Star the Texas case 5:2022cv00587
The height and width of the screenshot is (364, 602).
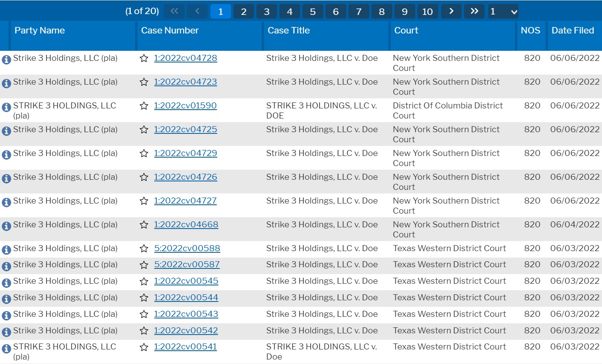pyautogui.click(x=144, y=265)
